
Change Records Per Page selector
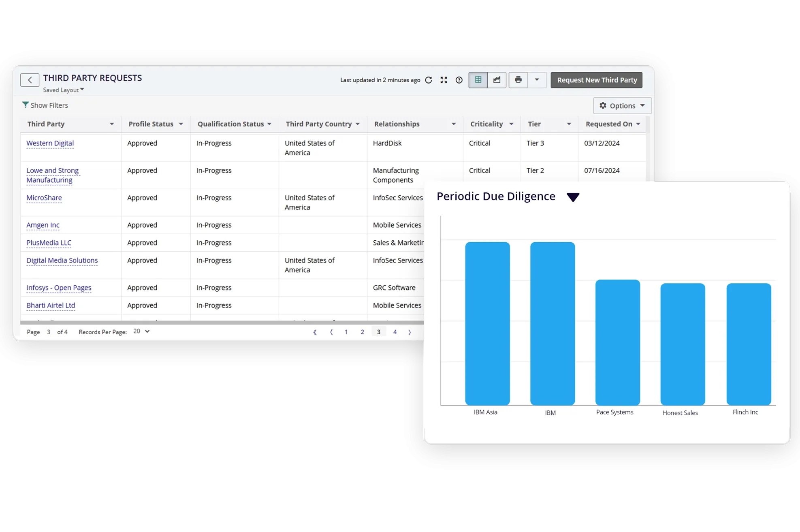[x=141, y=331]
